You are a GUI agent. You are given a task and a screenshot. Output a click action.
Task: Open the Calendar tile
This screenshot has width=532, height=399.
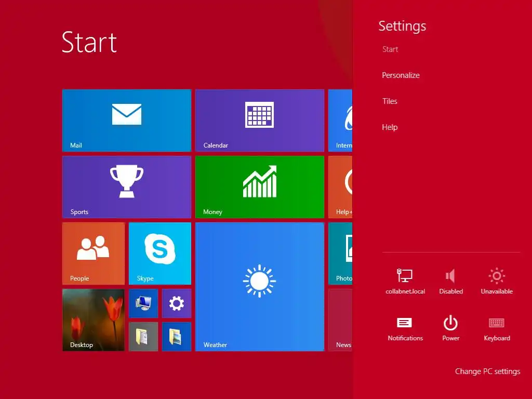260,121
